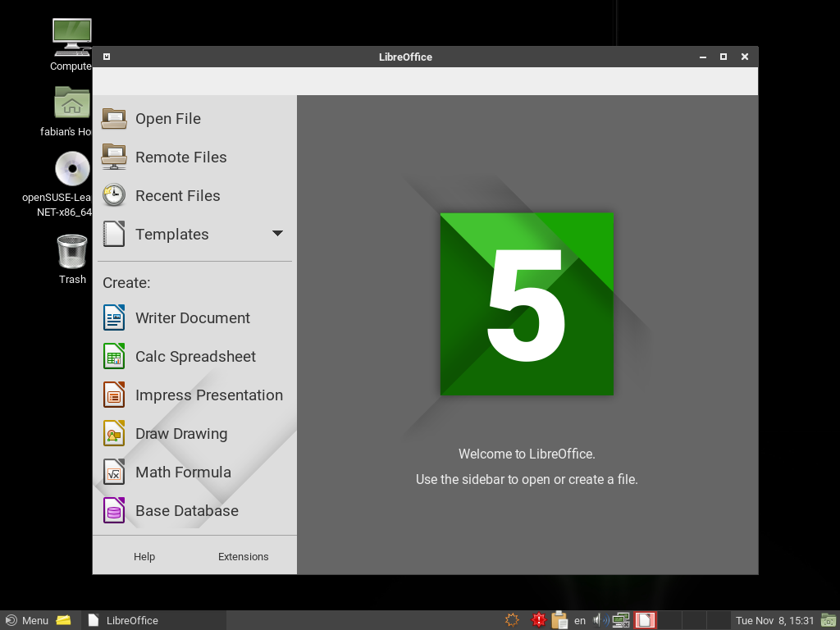Click the Open File button
This screenshot has height=630, width=840.
click(x=167, y=118)
